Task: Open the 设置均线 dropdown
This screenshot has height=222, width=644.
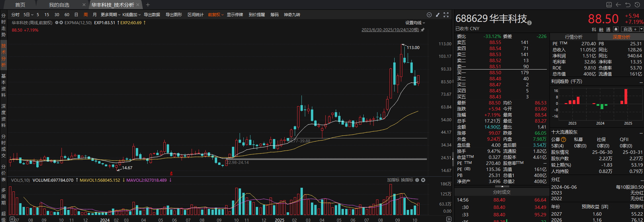Action: [415, 23]
